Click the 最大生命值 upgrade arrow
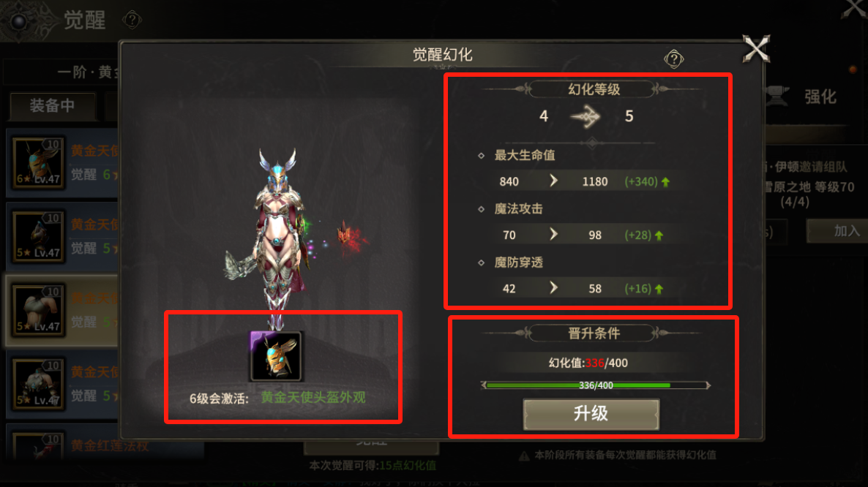 [x=553, y=181]
